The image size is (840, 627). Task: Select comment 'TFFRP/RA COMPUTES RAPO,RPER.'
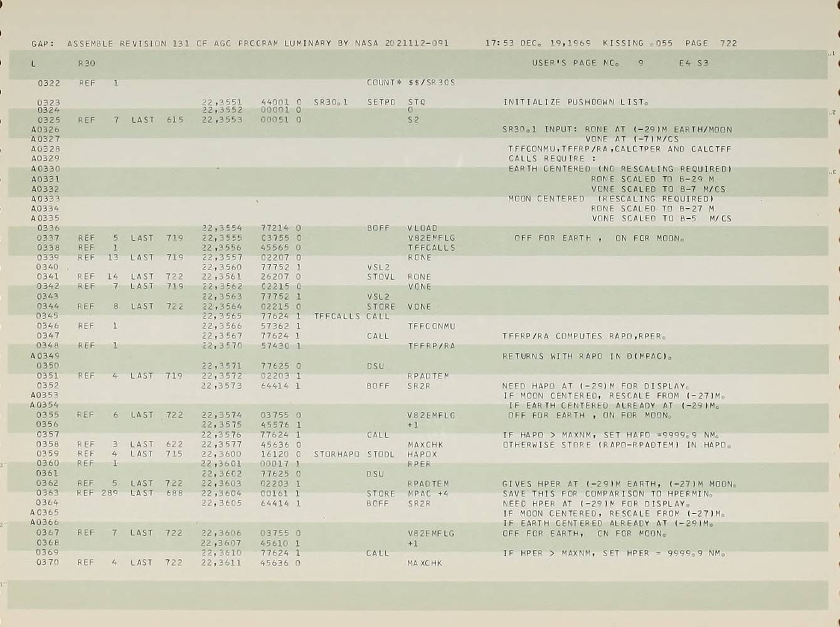point(584,336)
